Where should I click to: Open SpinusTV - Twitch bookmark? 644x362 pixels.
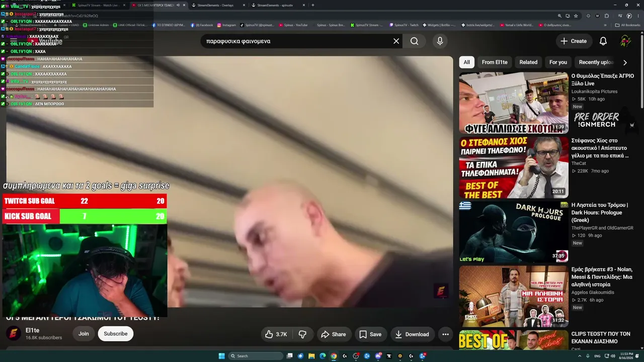click(x=404, y=25)
